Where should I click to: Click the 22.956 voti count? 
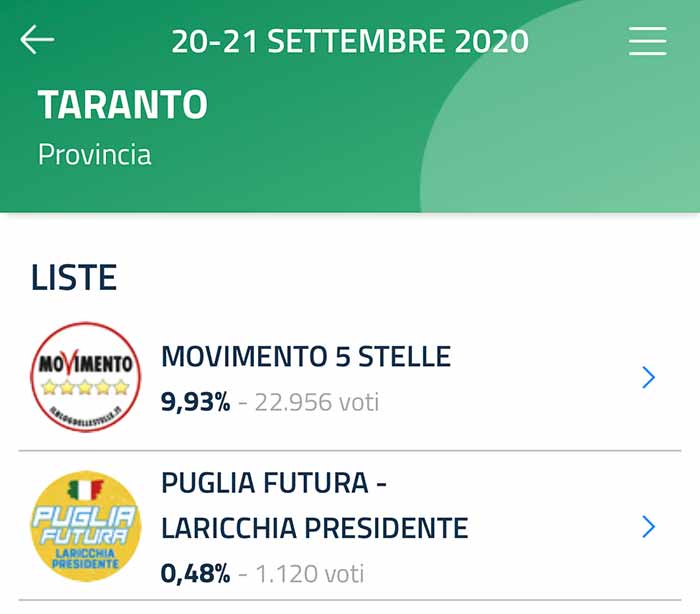(x=317, y=401)
